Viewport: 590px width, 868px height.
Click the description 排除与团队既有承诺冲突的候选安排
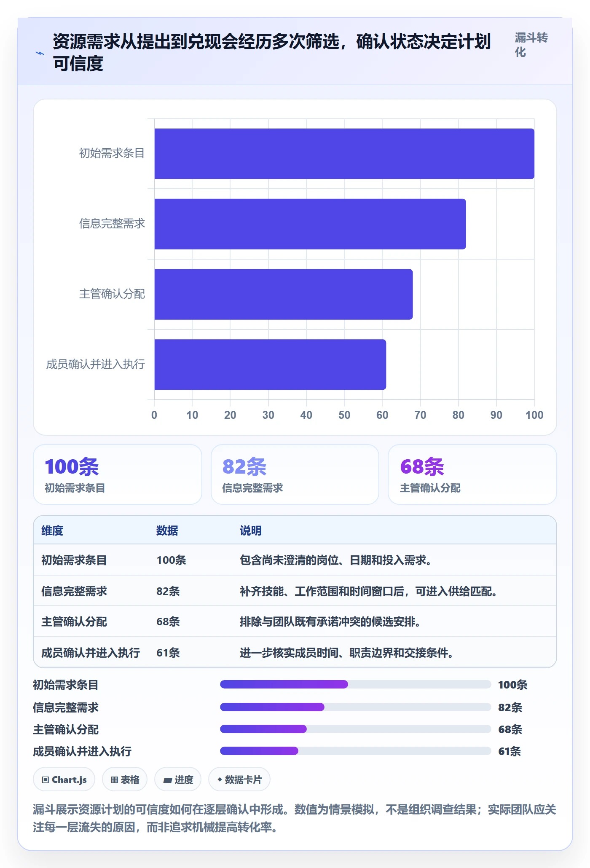pos(330,622)
